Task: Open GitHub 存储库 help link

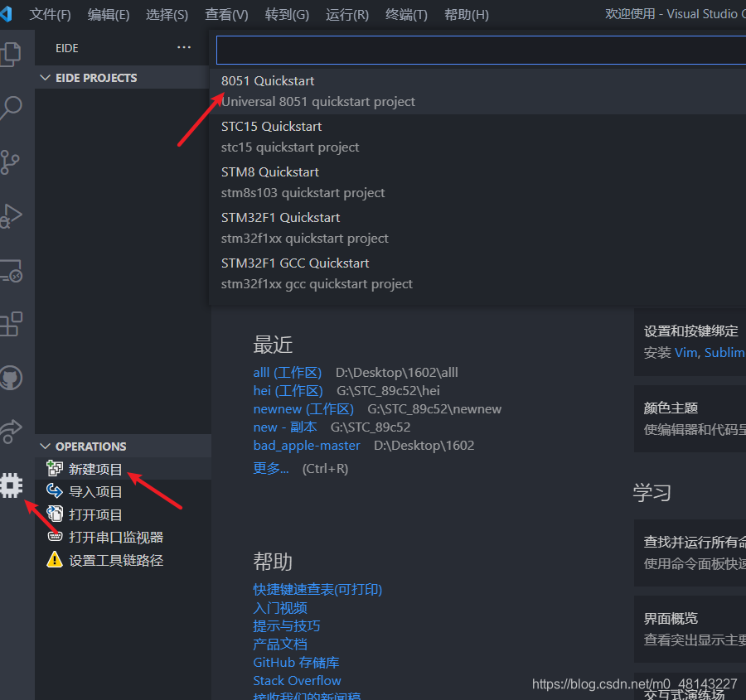Action: click(296, 663)
